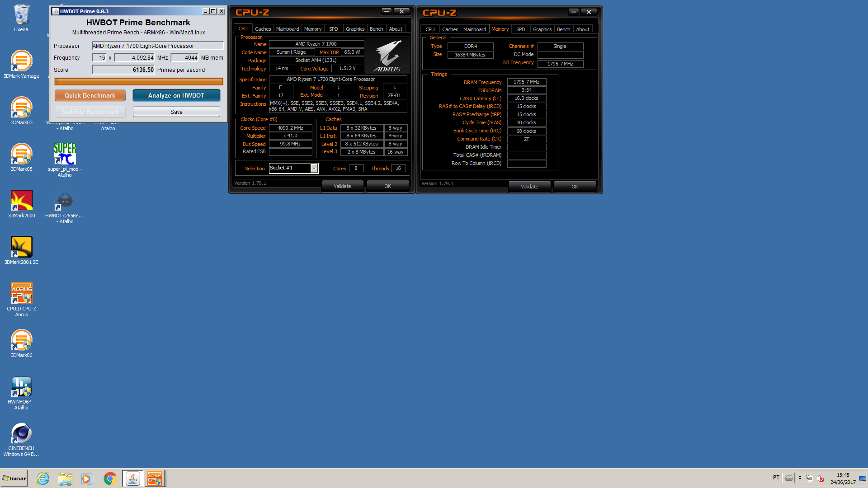
Task: Click Validate in CPU-Z timings window
Action: coord(529,187)
